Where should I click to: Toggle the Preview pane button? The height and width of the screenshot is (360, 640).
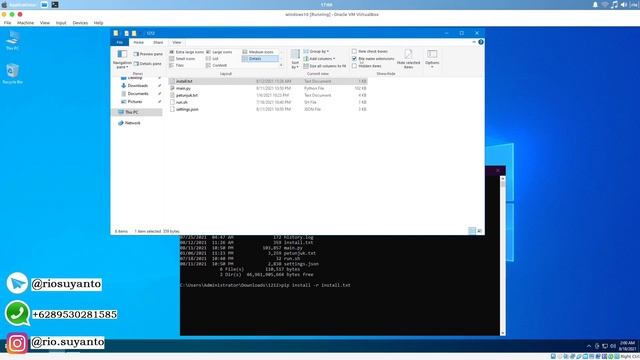[x=148, y=54]
